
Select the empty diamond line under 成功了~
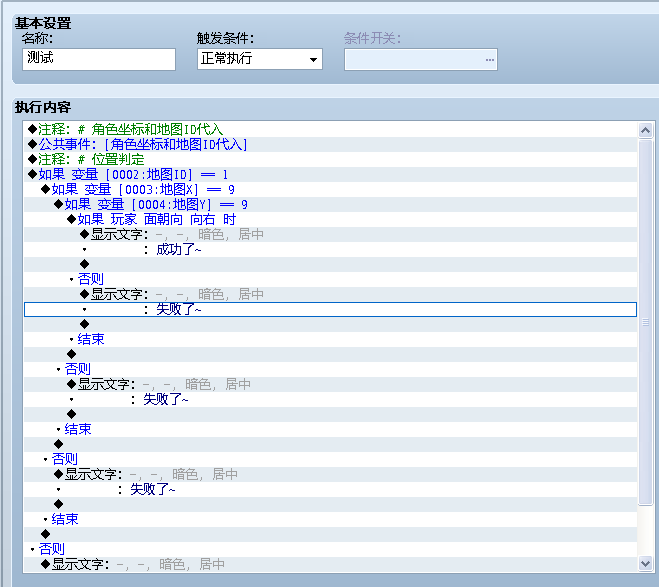coord(330,264)
